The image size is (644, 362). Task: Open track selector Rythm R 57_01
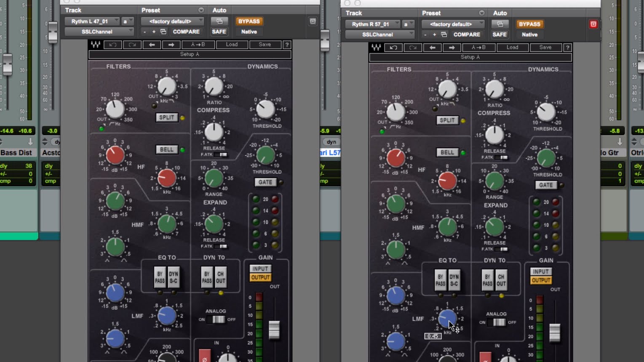pyautogui.click(x=373, y=24)
